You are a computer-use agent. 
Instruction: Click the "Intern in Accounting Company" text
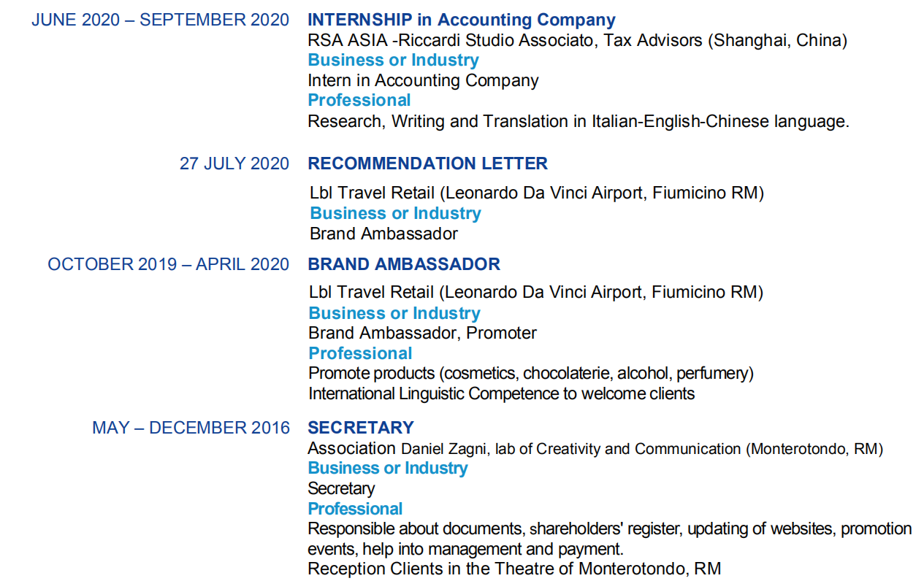pyautogui.click(x=423, y=80)
